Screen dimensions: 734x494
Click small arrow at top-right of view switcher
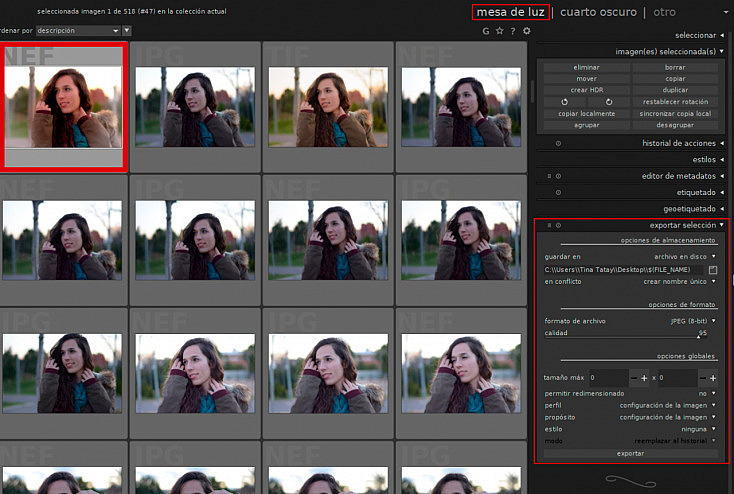[x=727, y=12]
